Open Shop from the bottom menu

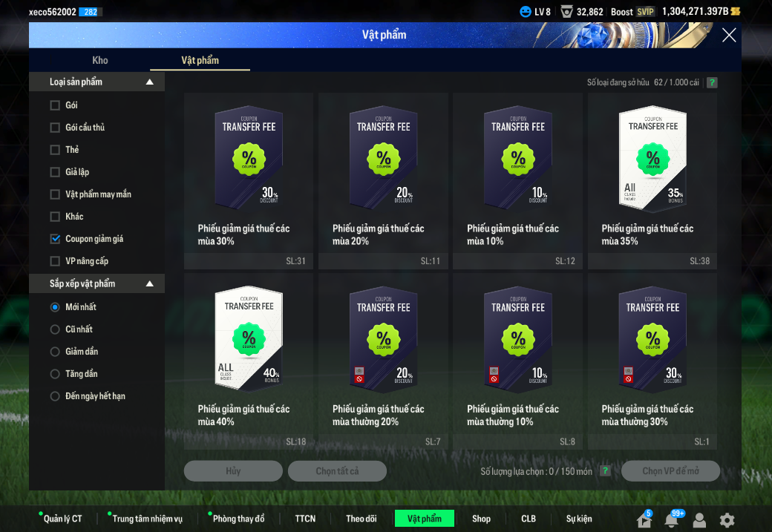point(481,519)
